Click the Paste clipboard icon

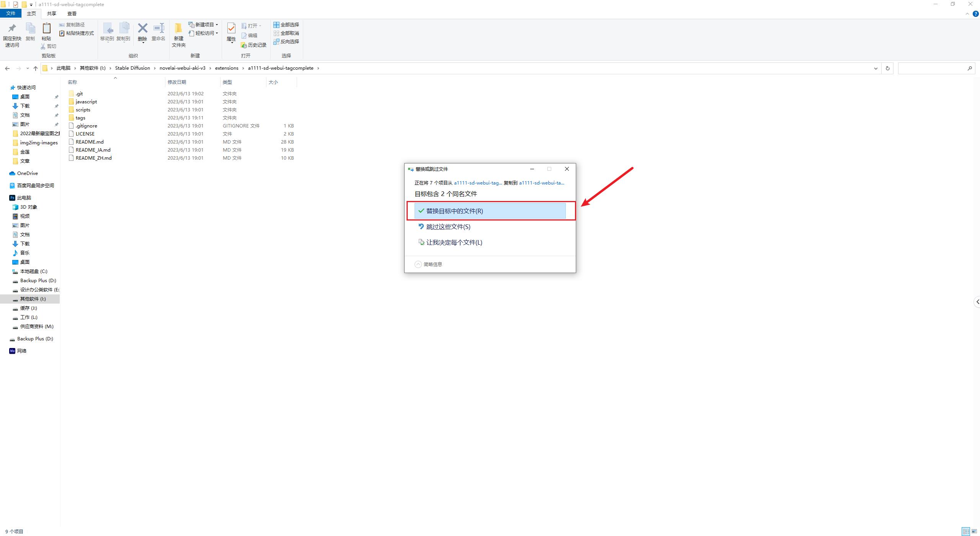point(46,29)
